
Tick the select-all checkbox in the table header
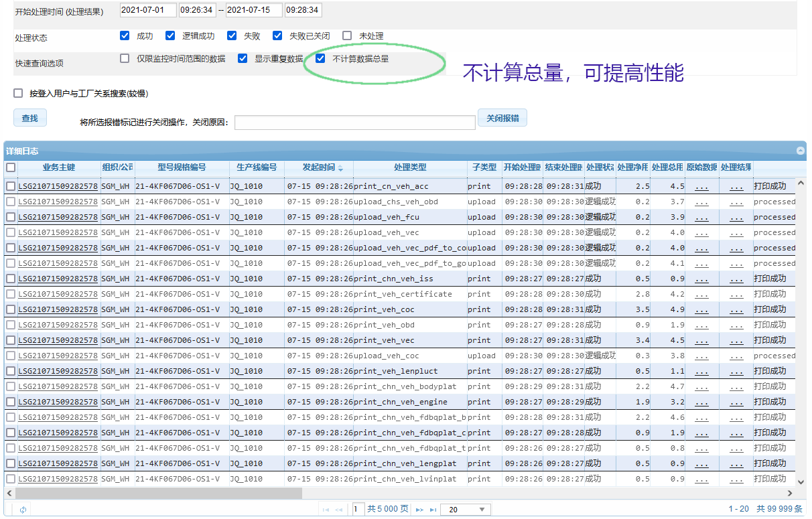pos(11,167)
